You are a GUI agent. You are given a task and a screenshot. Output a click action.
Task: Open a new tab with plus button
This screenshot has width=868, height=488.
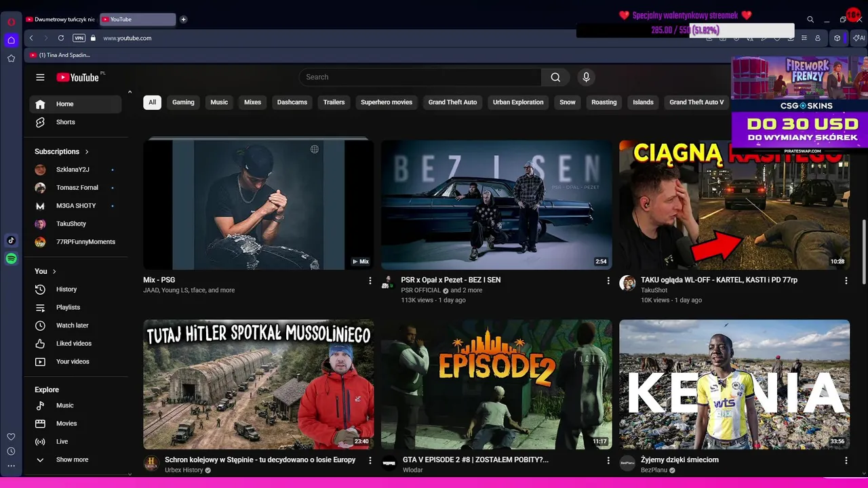tap(183, 20)
